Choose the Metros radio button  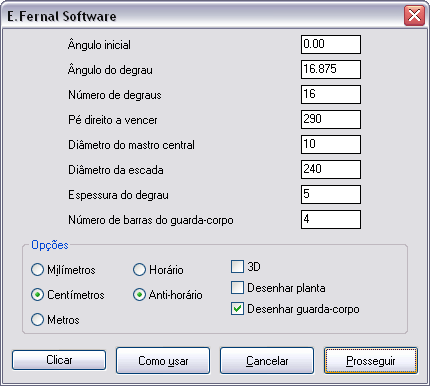tap(37, 320)
